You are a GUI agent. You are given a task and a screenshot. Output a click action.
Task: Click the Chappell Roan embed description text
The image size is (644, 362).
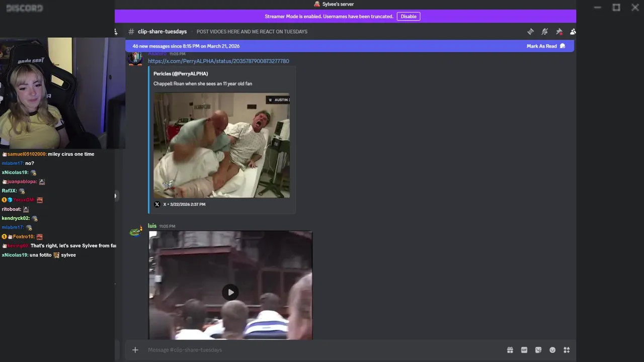click(203, 83)
